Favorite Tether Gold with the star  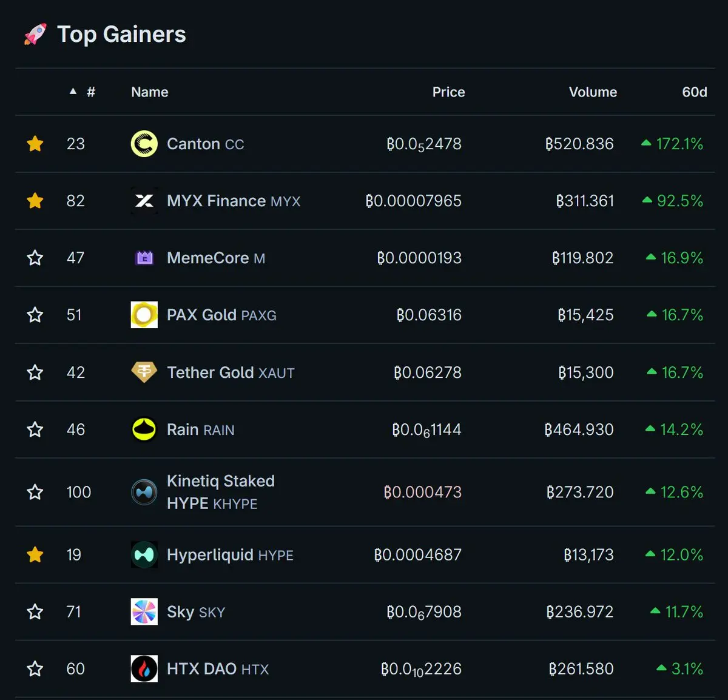pos(35,372)
